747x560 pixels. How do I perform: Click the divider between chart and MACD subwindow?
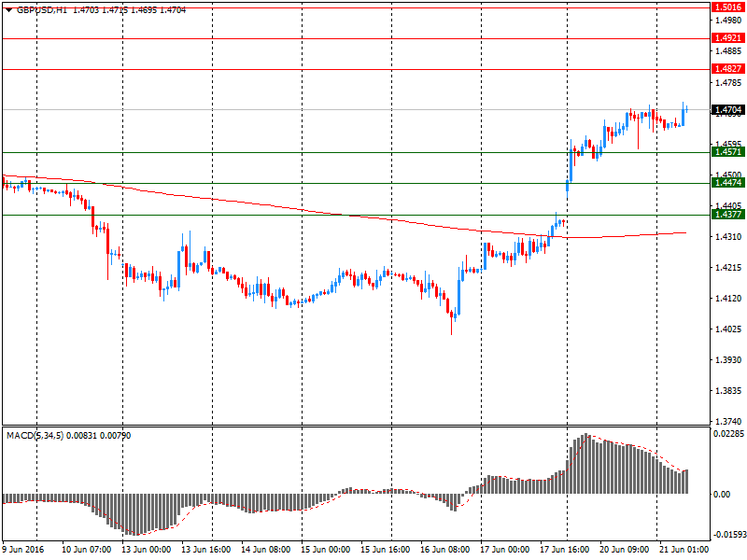click(x=356, y=426)
